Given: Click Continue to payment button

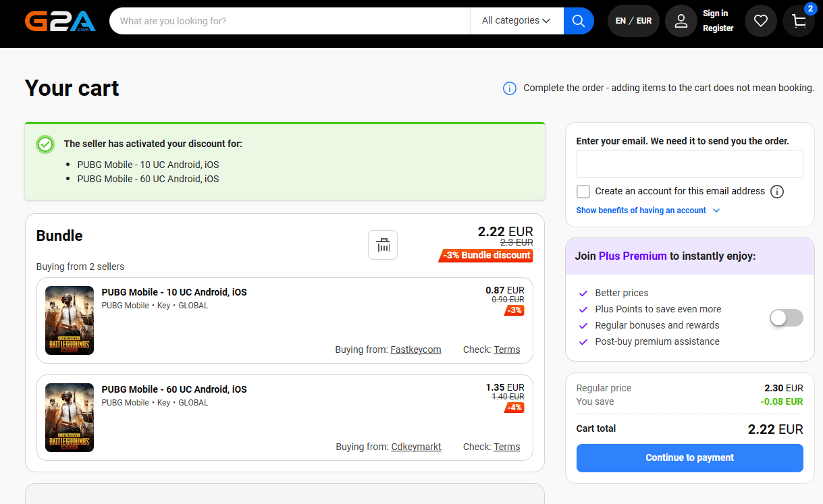Looking at the screenshot, I should tap(689, 458).
